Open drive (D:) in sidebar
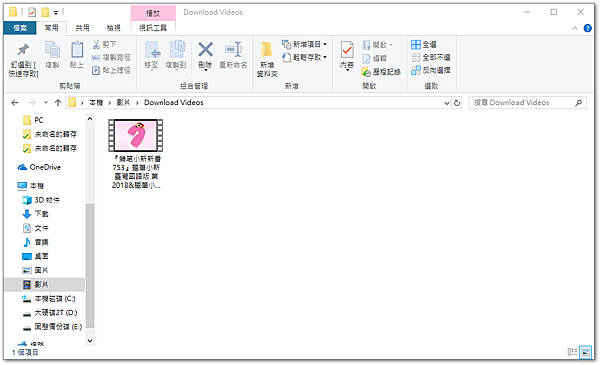600x365 pixels. [49, 313]
